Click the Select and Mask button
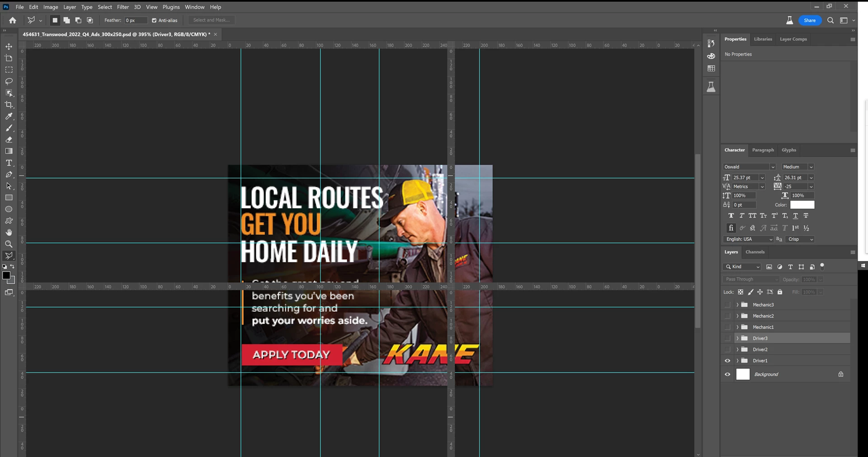This screenshot has width=868, height=457. pyautogui.click(x=212, y=20)
